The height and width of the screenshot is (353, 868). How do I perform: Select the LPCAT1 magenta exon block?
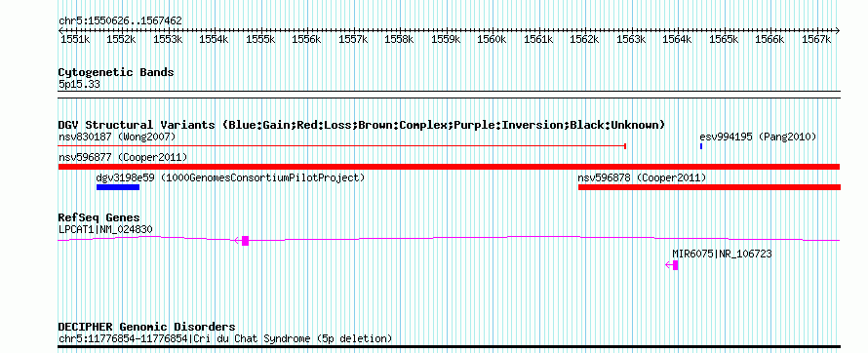[245, 240]
